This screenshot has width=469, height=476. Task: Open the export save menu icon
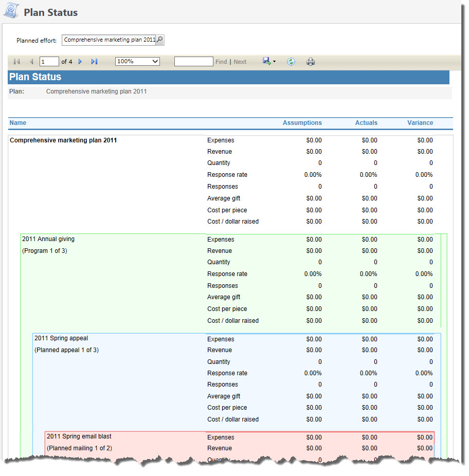266,61
